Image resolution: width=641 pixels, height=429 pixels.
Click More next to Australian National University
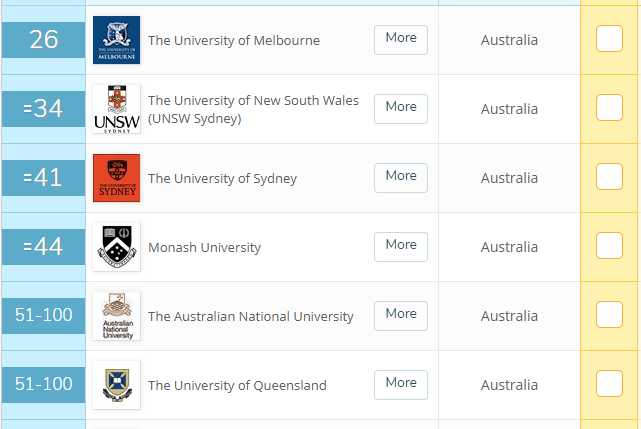[x=401, y=316]
